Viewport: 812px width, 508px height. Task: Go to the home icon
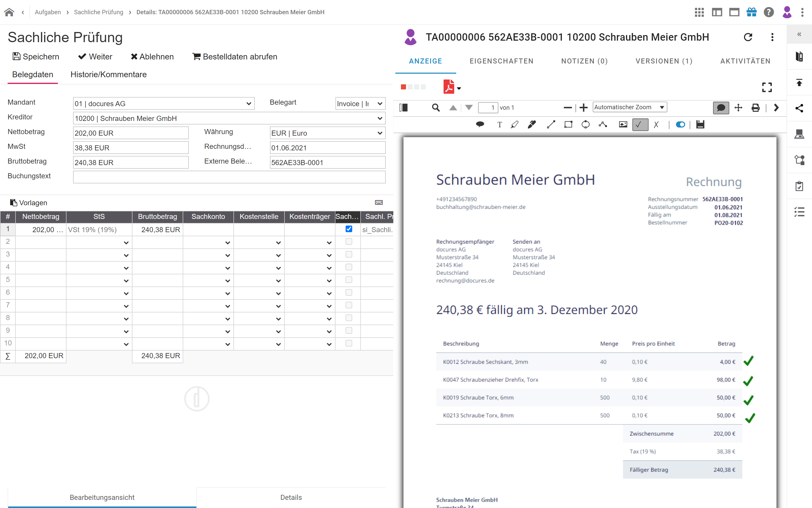(9, 12)
